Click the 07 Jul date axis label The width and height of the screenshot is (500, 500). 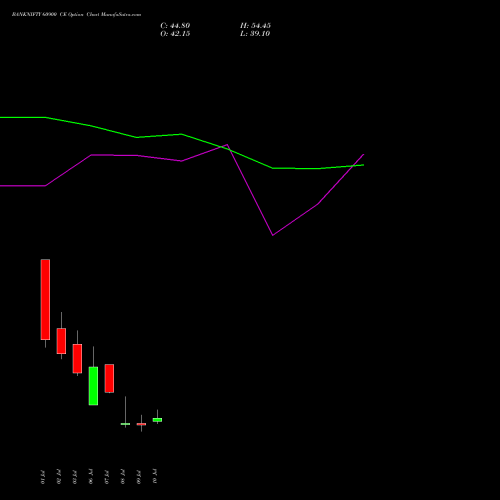(107, 477)
